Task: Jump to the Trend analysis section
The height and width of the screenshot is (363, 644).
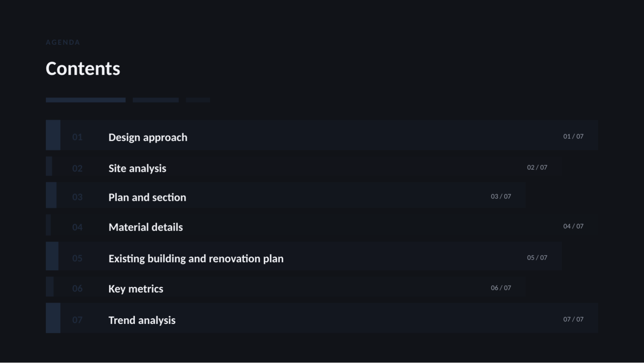Action: [x=322, y=318]
